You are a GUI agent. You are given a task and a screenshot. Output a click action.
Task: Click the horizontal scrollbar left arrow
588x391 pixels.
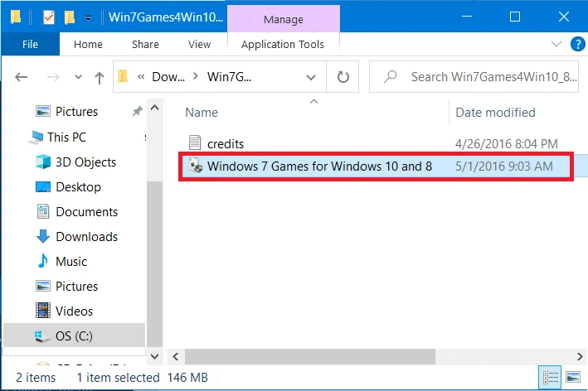click(176, 356)
